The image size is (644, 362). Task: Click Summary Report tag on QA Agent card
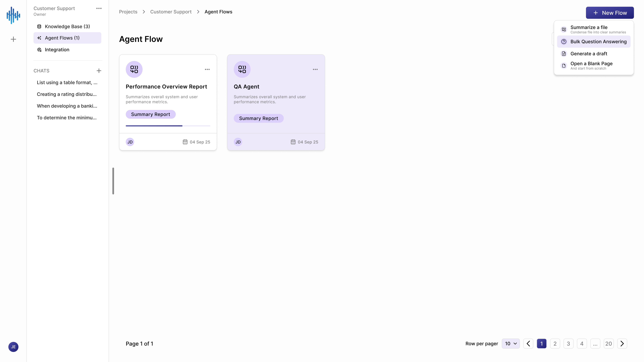point(258,118)
